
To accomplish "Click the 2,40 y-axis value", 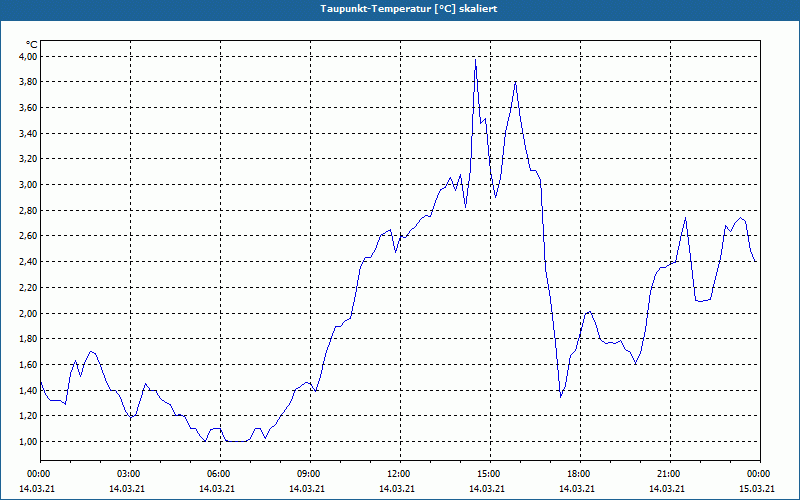I will click(28, 262).
